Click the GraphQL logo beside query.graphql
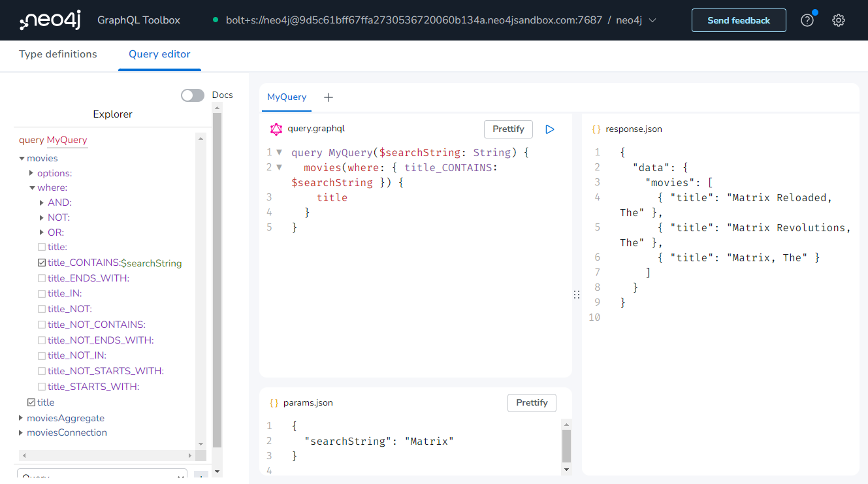 coord(276,129)
